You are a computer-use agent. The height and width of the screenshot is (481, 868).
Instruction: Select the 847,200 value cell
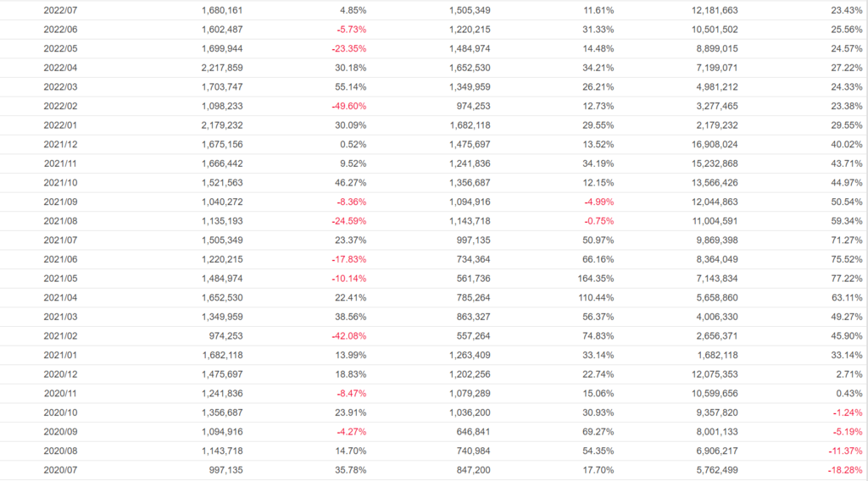tap(470, 469)
